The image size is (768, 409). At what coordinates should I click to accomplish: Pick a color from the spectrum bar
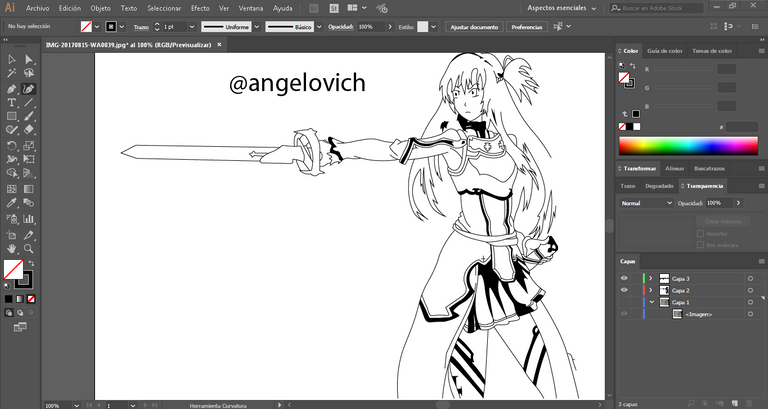pos(688,146)
